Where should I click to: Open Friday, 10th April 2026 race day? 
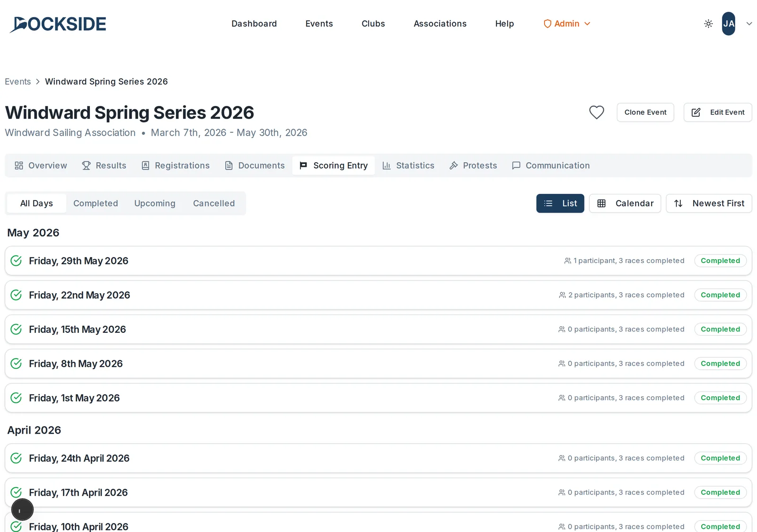coord(378,523)
